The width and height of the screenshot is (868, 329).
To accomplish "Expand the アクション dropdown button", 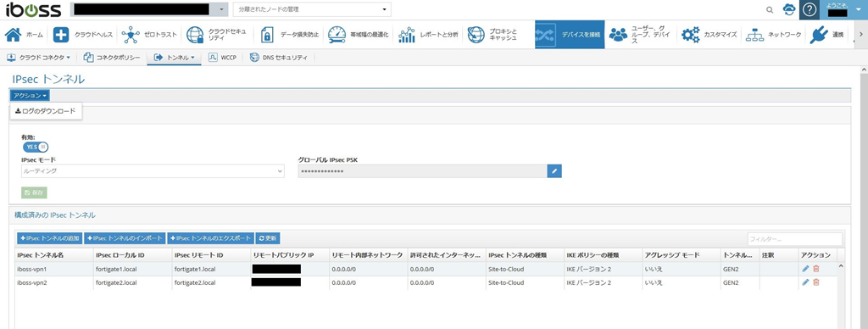I will pos(30,96).
